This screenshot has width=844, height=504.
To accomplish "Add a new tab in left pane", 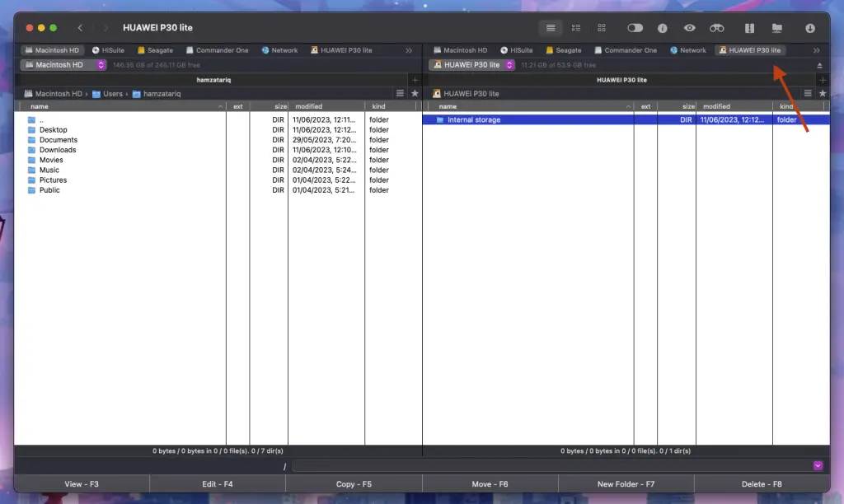I will [x=415, y=80].
